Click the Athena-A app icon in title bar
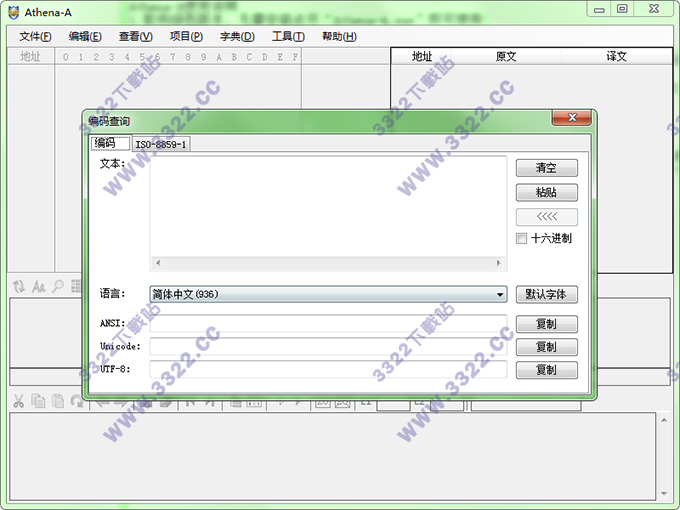Image resolution: width=680 pixels, height=510 pixels. 14,13
